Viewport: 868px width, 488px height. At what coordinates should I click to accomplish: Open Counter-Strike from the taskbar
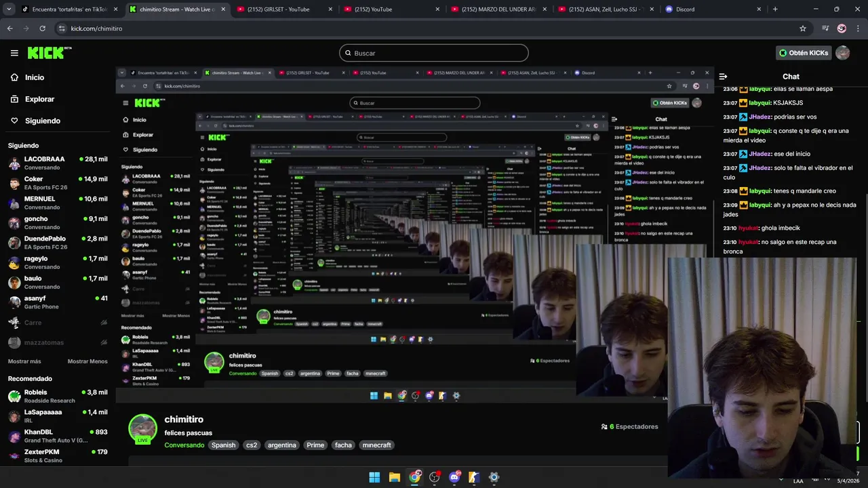[x=474, y=477]
